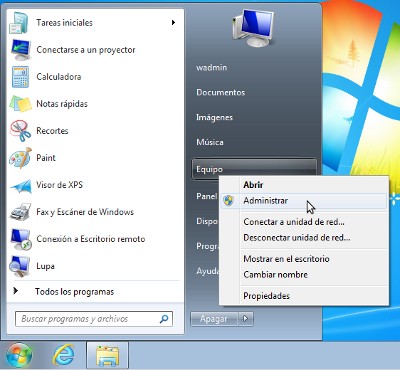Open the Paint palette icon
This screenshot has width=400, height=370.
[21, 158]
